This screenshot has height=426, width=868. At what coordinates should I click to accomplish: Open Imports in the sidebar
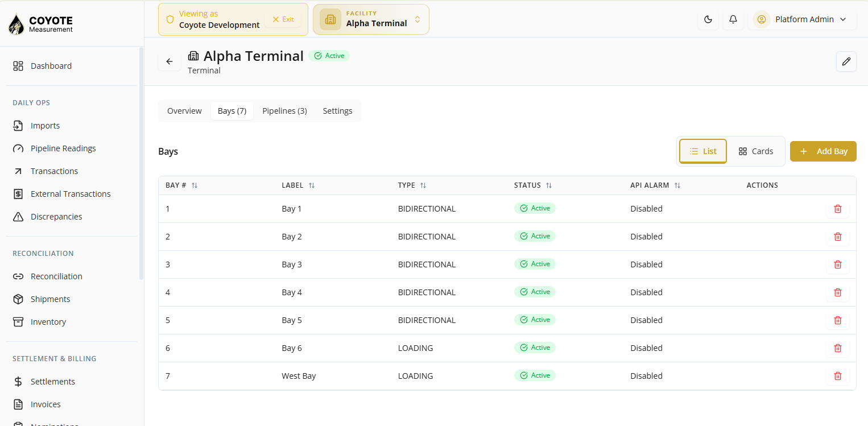coord(71,126)
